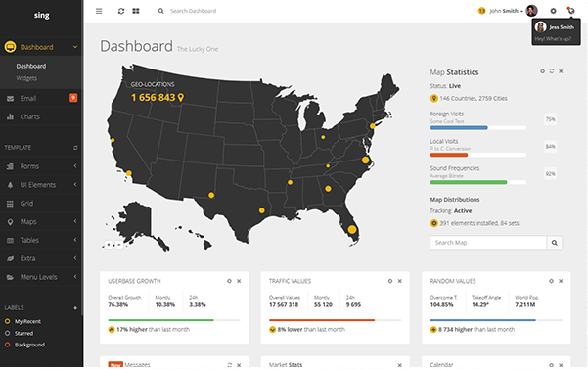Screen dimensions: 588x369
Task: Open Charts in the sidebar
Action: pos(41,116)
